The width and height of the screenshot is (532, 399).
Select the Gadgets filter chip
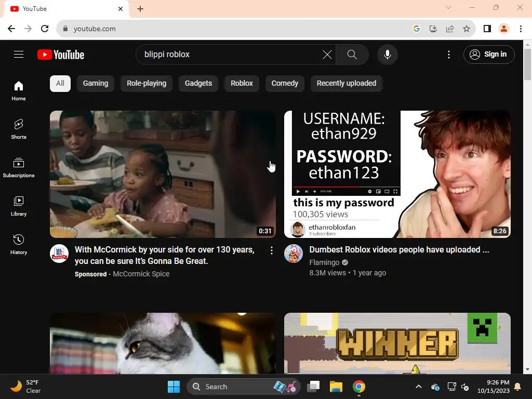[198, 84]
